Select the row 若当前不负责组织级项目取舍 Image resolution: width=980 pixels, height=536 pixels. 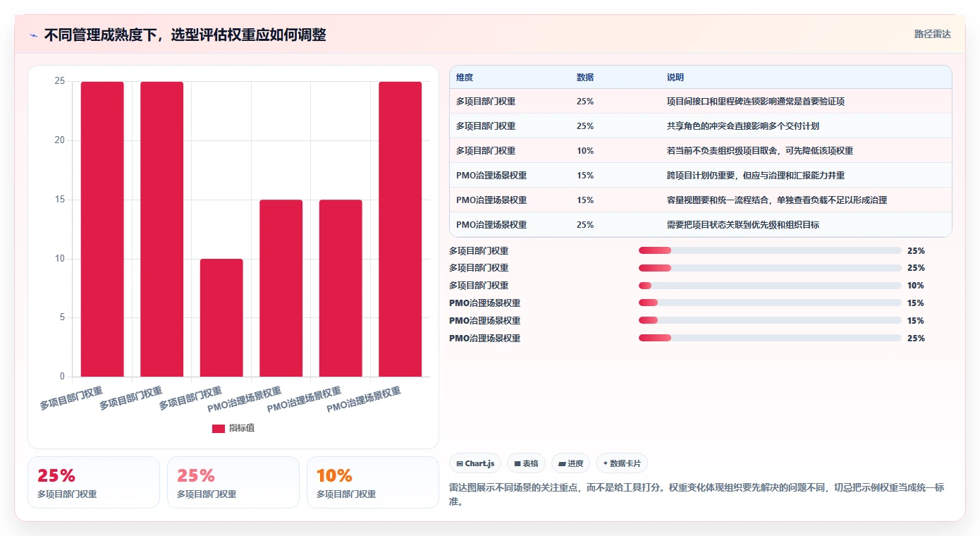click(700, 151)
